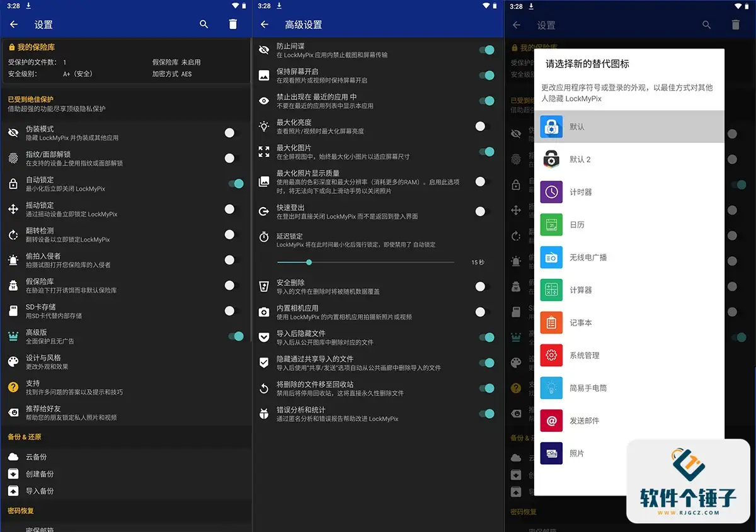756x532 pixels.
Task: Tap the palette icon for 设计与风格
Action: (x=13, y=361)
